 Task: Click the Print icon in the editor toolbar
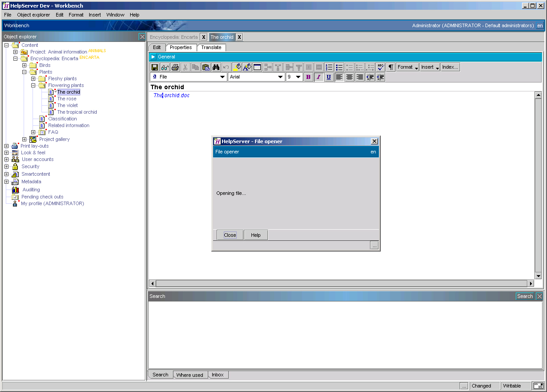click(x=175, y=67)
